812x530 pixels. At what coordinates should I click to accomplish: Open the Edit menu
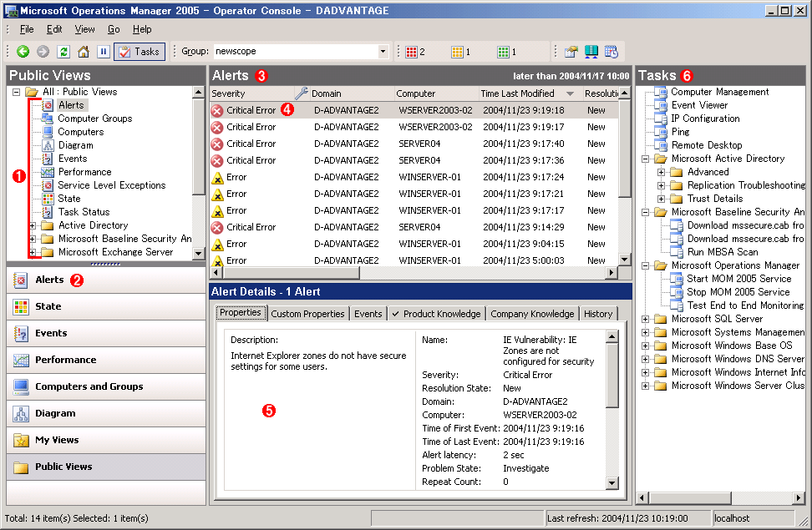tap(54, 29)
